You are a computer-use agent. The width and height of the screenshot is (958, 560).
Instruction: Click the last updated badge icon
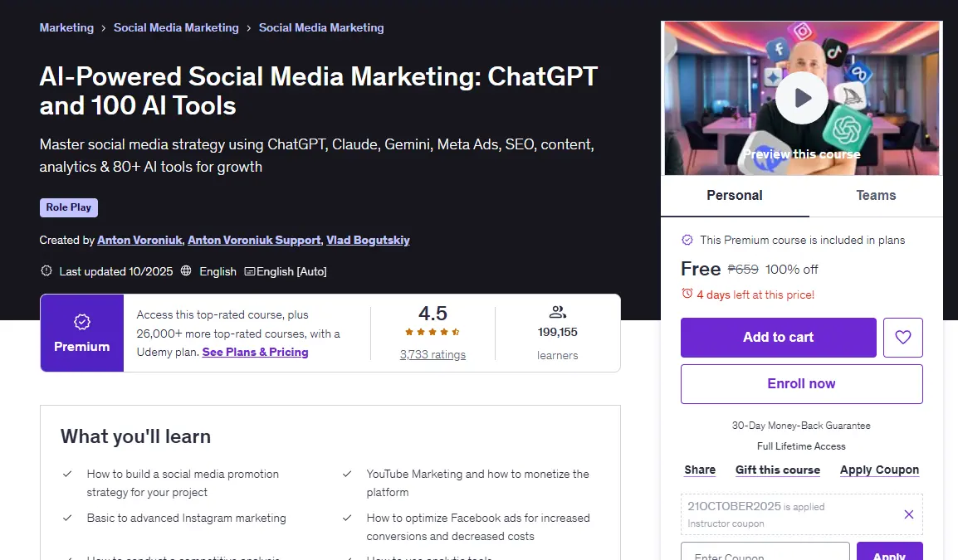[x=46, y=270]
